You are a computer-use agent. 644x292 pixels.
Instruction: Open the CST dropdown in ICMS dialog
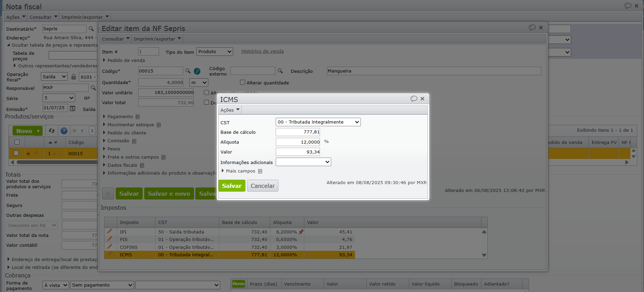(x=318, y=122)
